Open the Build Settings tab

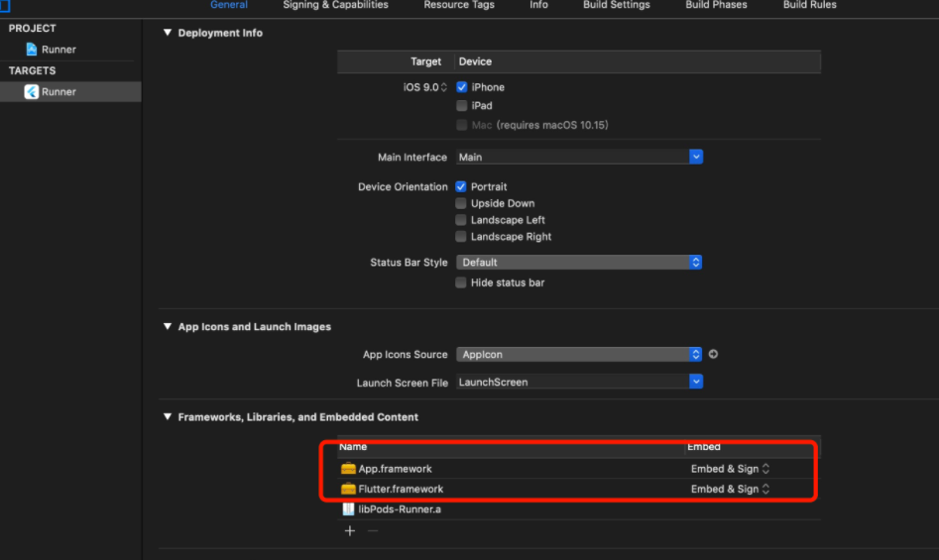[616, 5]
